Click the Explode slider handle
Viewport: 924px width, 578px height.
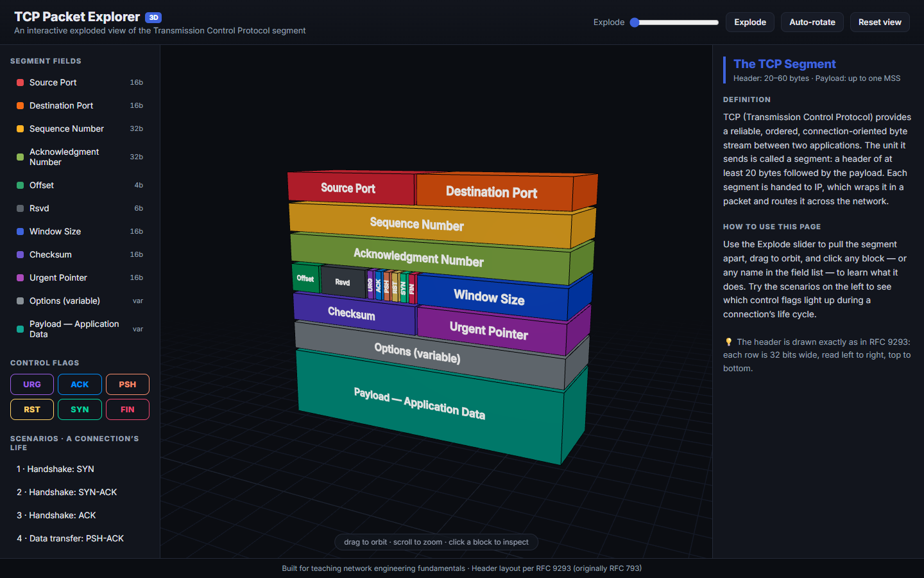(635, 22)
